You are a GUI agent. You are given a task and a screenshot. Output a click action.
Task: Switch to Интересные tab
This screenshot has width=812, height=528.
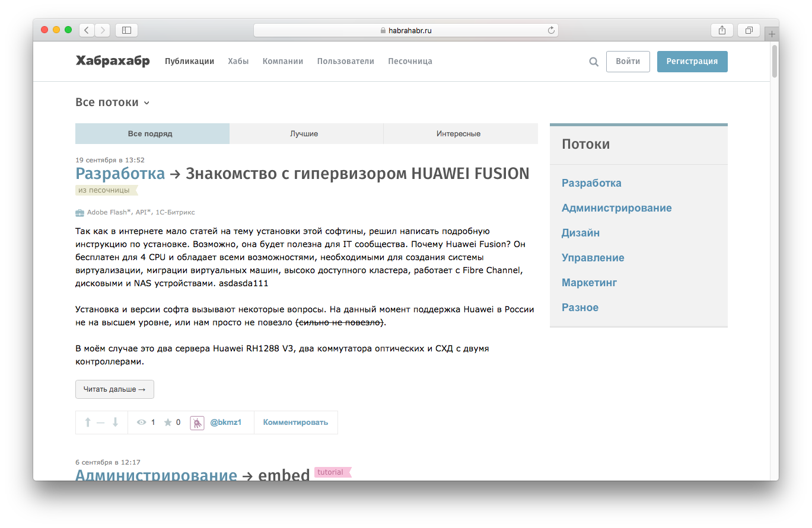[461, 133]
